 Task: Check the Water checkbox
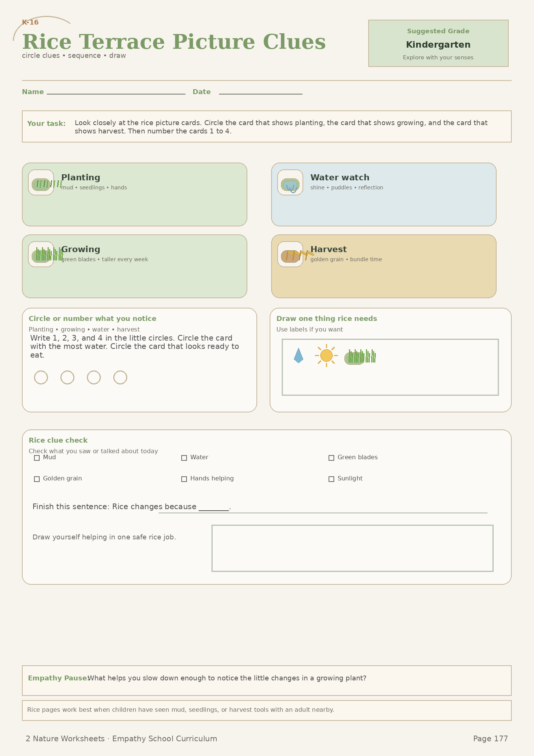point(184,458)
